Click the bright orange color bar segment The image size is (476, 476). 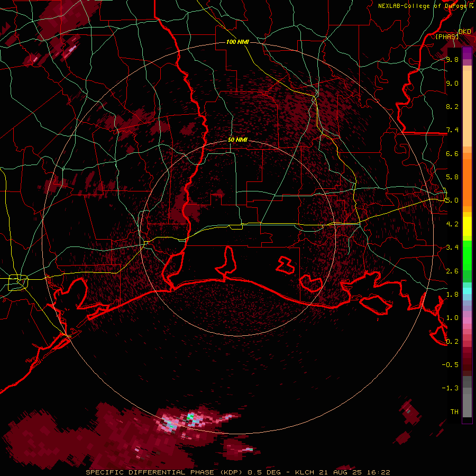tap(467, 183)
